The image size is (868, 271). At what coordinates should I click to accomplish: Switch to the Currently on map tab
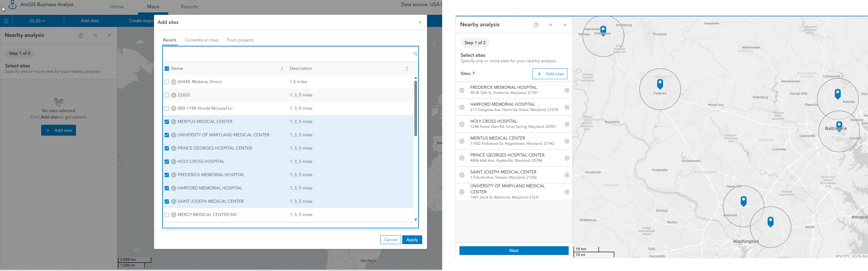(x=202, y=40)
